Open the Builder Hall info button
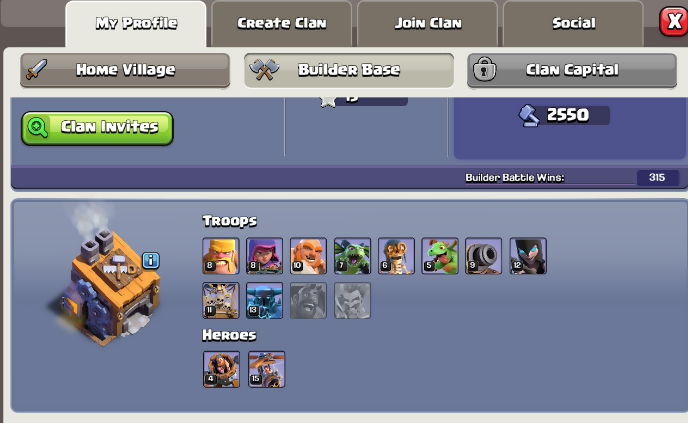688x423 pixels. click(151, 260)
